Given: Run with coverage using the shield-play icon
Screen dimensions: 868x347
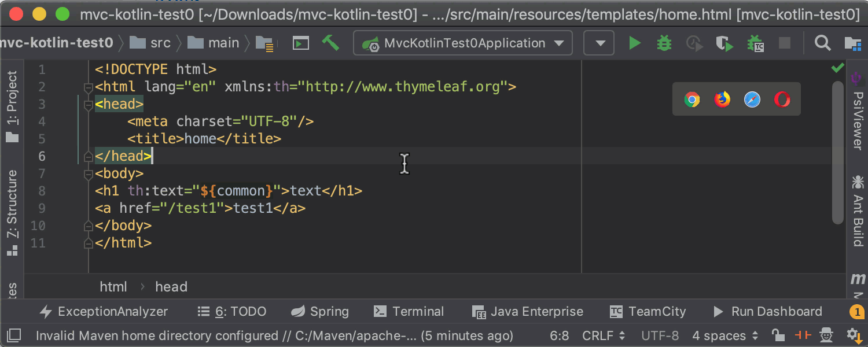Looking at the screenshot, I should point(724,43).
